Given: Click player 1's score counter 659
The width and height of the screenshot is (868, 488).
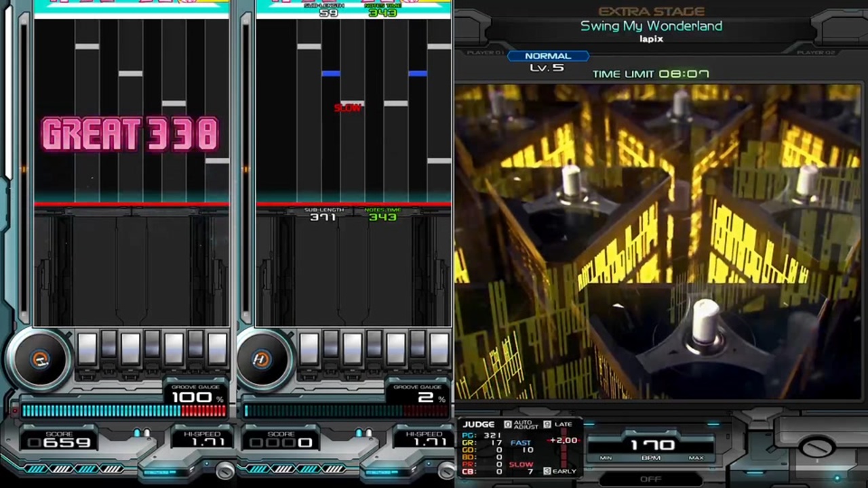Looking at the screenshot, I should click(x=60, y=443).
